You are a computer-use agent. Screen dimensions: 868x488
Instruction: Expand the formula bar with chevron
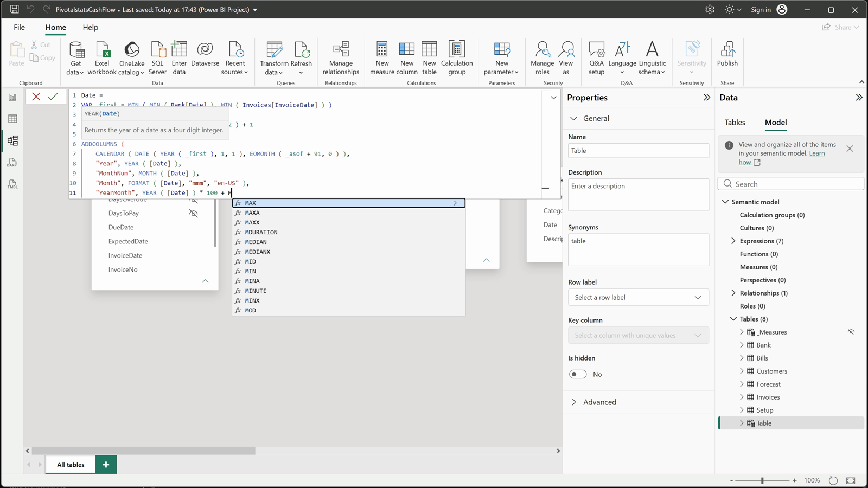point(553,98)
